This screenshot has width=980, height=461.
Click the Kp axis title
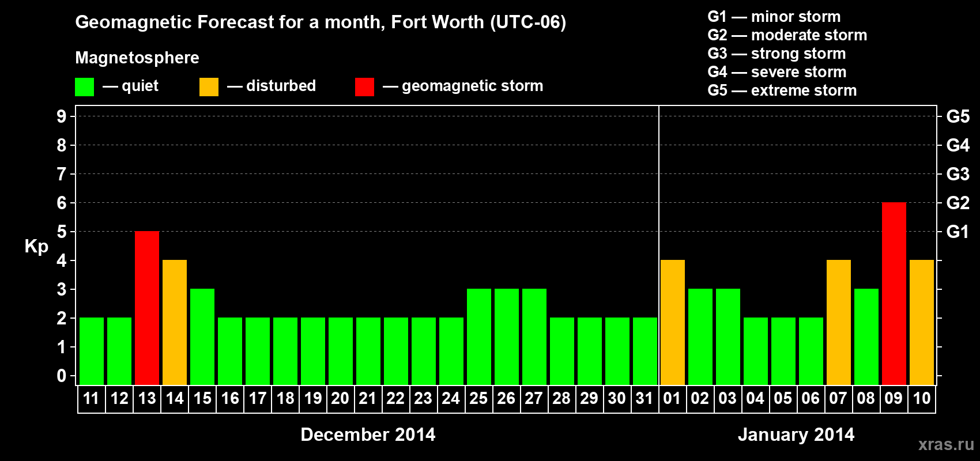[36, 247]
